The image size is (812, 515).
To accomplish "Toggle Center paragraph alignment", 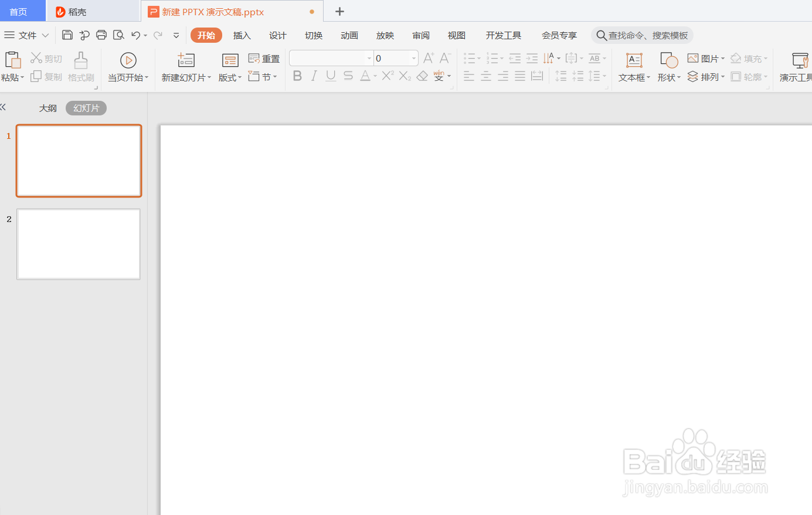I will click(x=486, y=76).
